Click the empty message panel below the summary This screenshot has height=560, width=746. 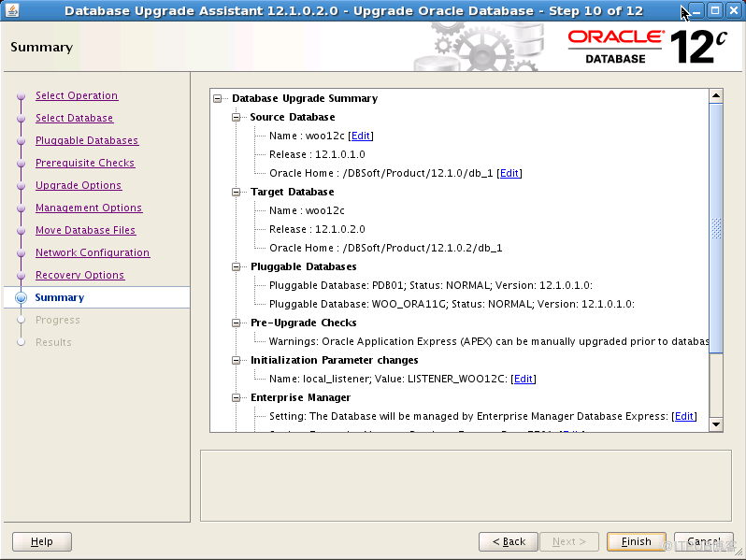[x=466, y=486]
